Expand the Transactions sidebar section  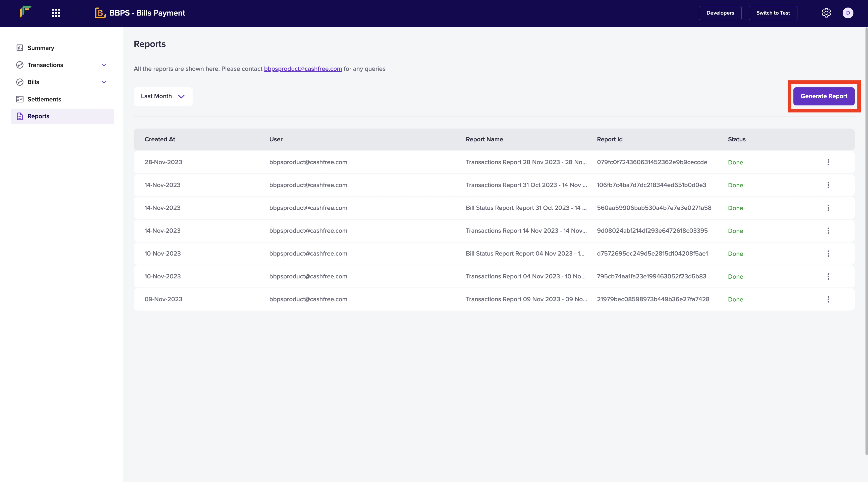pos(104,65)
